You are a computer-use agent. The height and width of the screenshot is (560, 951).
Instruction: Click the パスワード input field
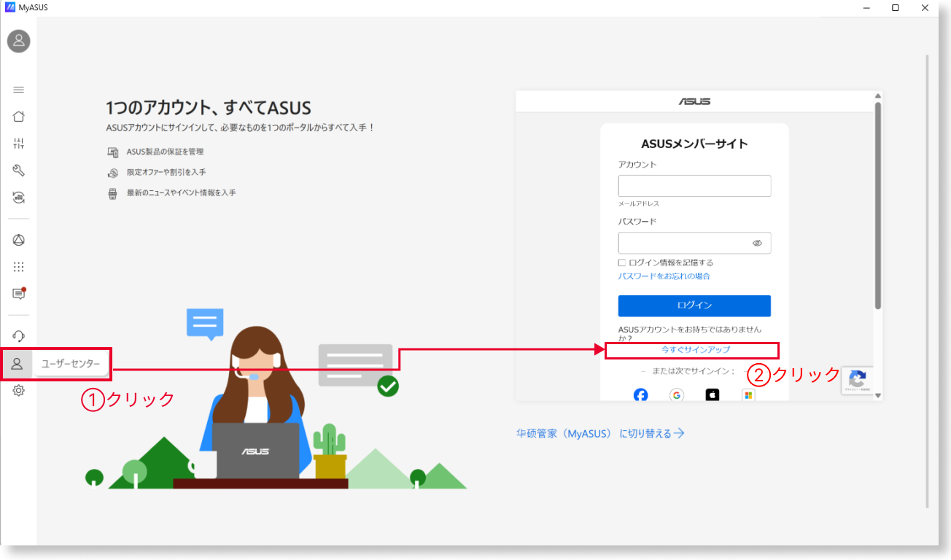pos(694,243)
